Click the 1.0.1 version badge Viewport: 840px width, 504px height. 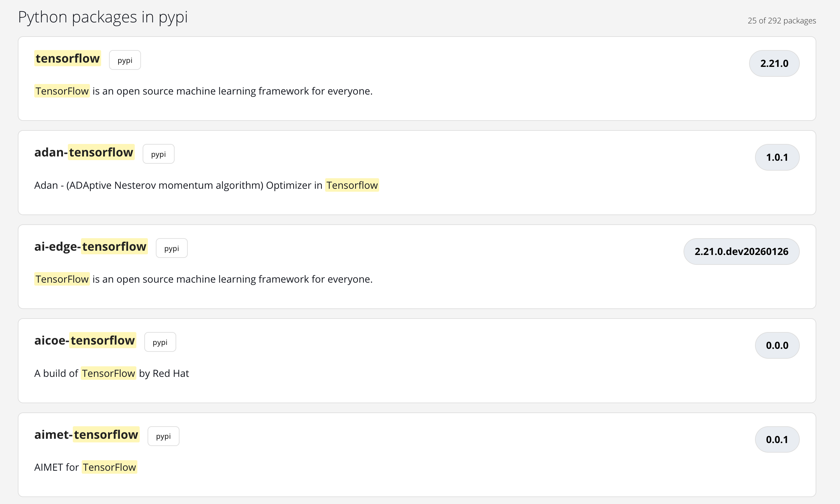(x=777, y=157)
